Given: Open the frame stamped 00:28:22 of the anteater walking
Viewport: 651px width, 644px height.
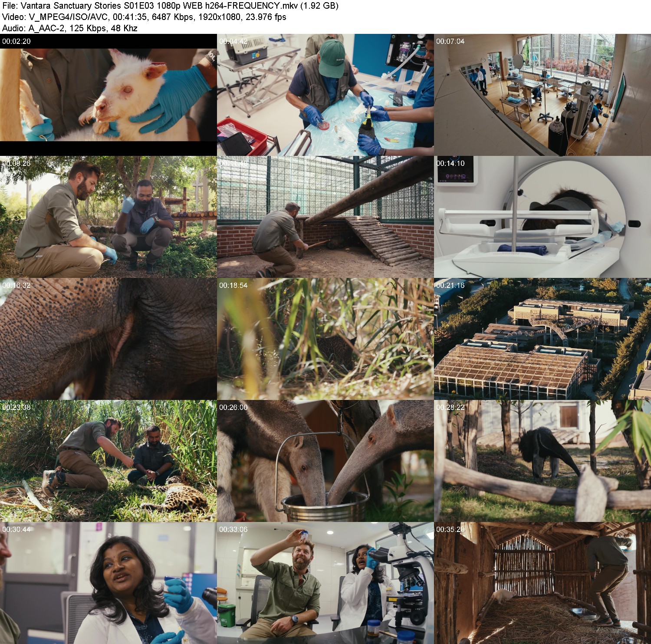Looking at the screenshot, I should 542,461.
